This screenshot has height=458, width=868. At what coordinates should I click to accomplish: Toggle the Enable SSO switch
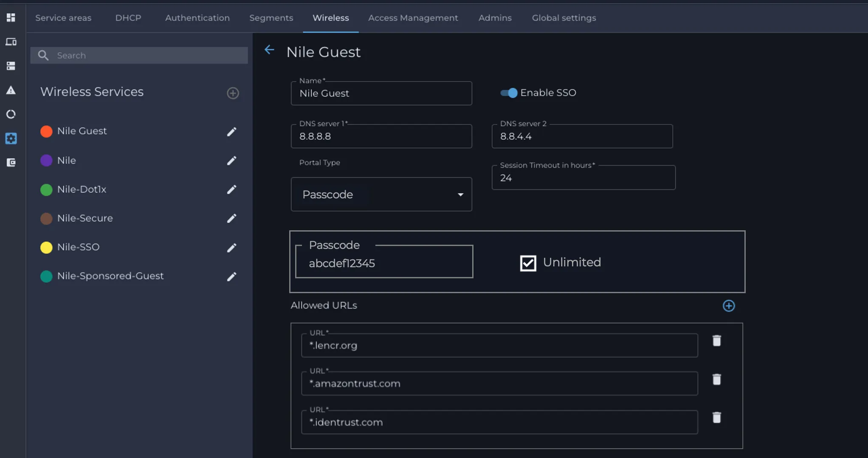point(509,93)
